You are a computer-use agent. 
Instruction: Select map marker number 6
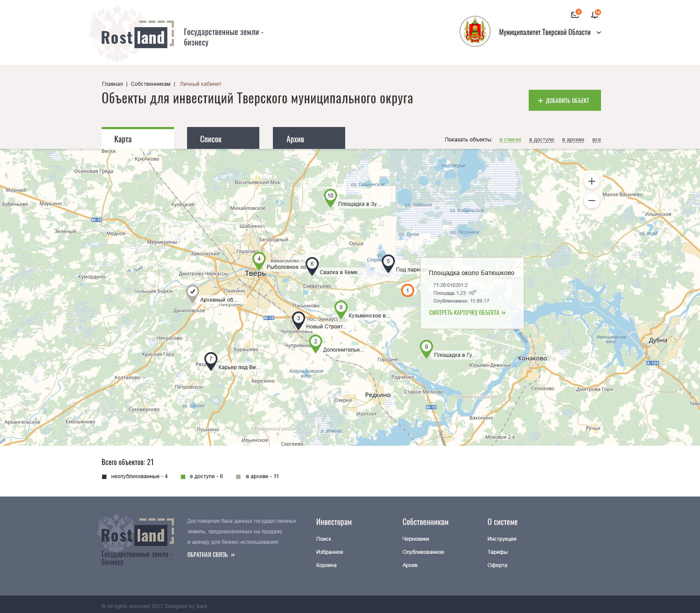(312, 266)
